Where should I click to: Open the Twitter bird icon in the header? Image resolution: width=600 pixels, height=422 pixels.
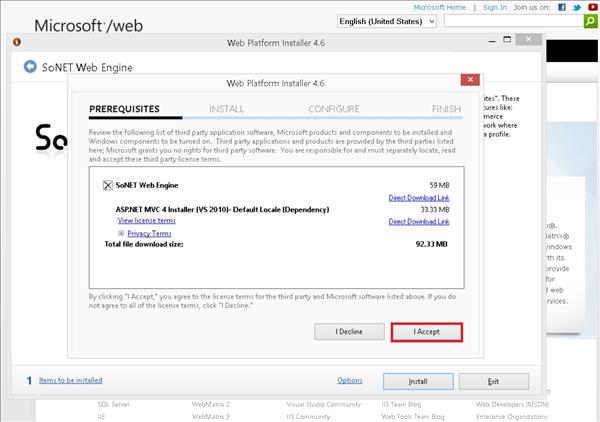coord(577,7)
